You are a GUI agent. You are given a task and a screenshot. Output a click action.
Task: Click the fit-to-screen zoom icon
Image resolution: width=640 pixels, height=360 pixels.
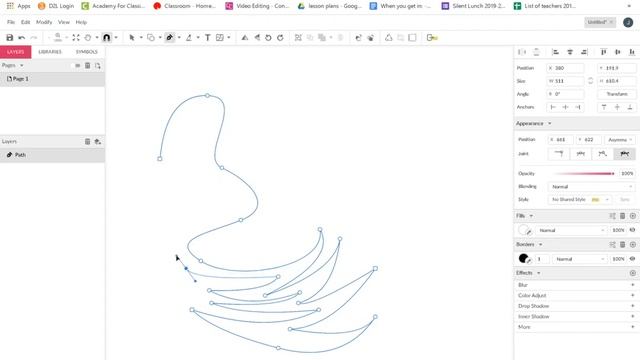pos(76,38)
